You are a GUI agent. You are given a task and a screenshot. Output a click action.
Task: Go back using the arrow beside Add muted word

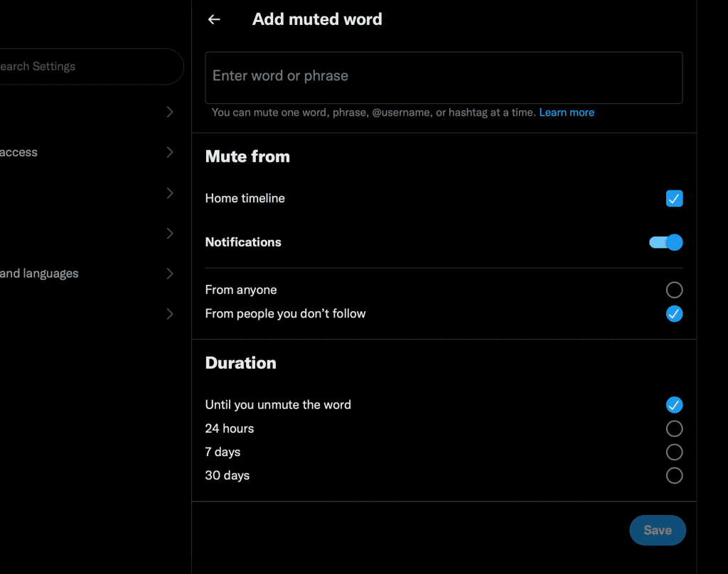(214, 19)
